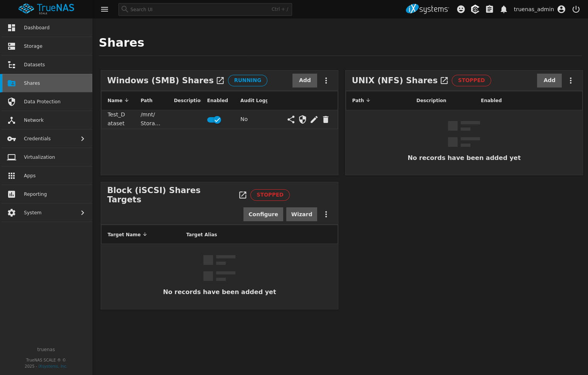The width and height of the screenshot is (588, 375).
Task: Open NFS shares three-dot options menu
Action: (571, 81)
